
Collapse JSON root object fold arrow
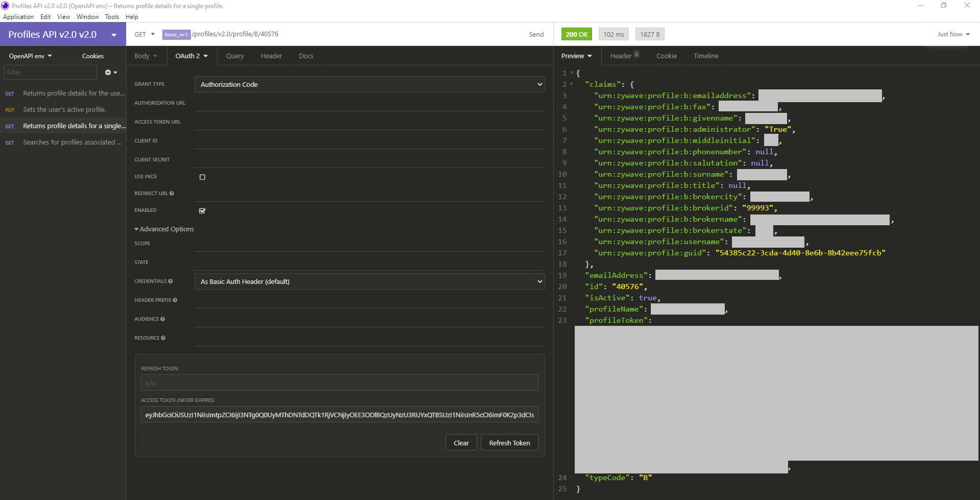coord(572,73)
